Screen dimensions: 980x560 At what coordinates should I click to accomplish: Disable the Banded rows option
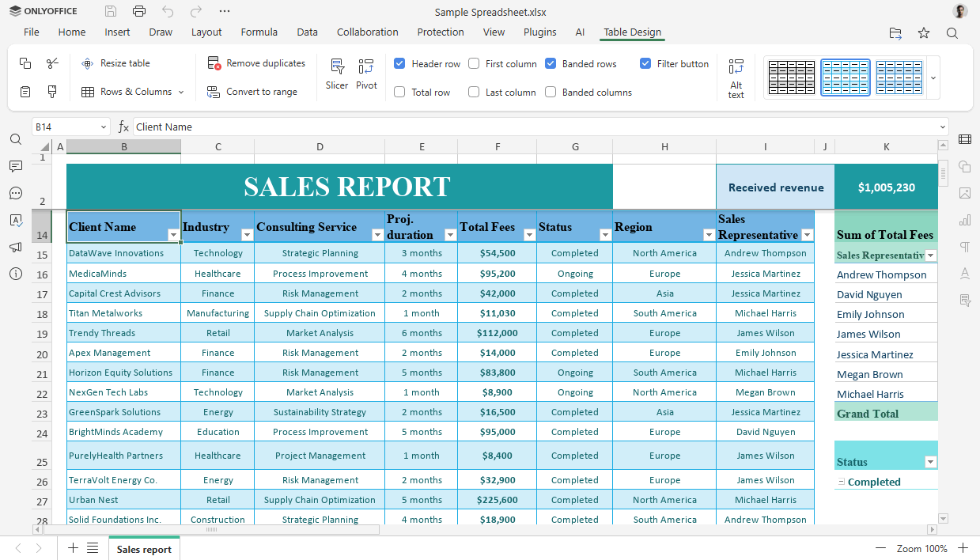click(552, 64)
